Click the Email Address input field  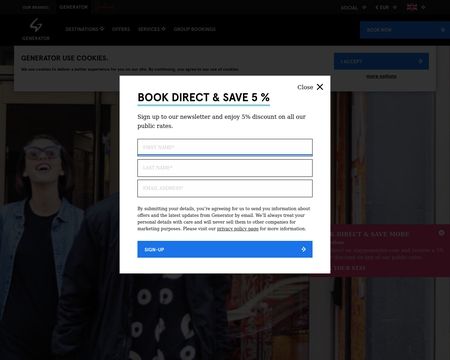pos(225,188)
